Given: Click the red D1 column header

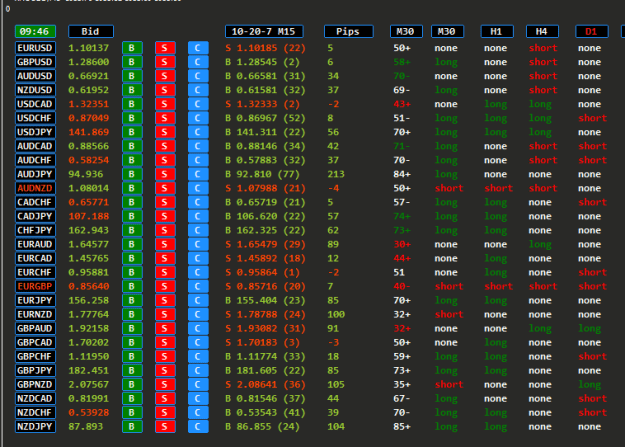Looking at the screenshot, I should [x=592, y=32].
